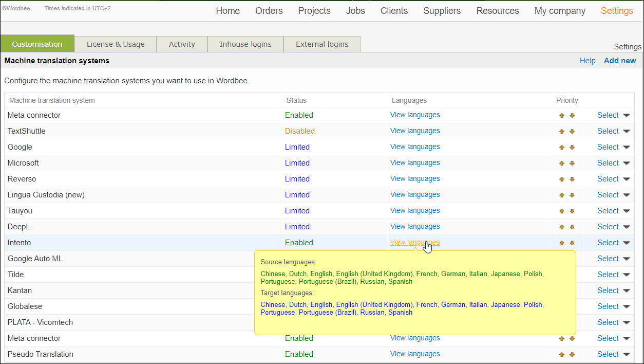
Task: Open the Suppliers menu
Action: 442,10
